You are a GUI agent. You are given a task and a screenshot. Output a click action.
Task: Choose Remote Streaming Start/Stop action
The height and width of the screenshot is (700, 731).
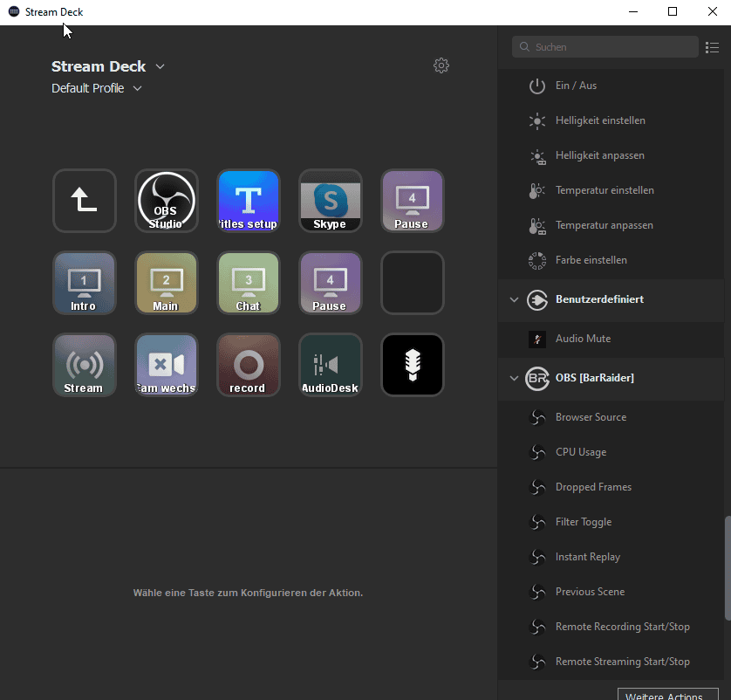[x=611, y=662]
